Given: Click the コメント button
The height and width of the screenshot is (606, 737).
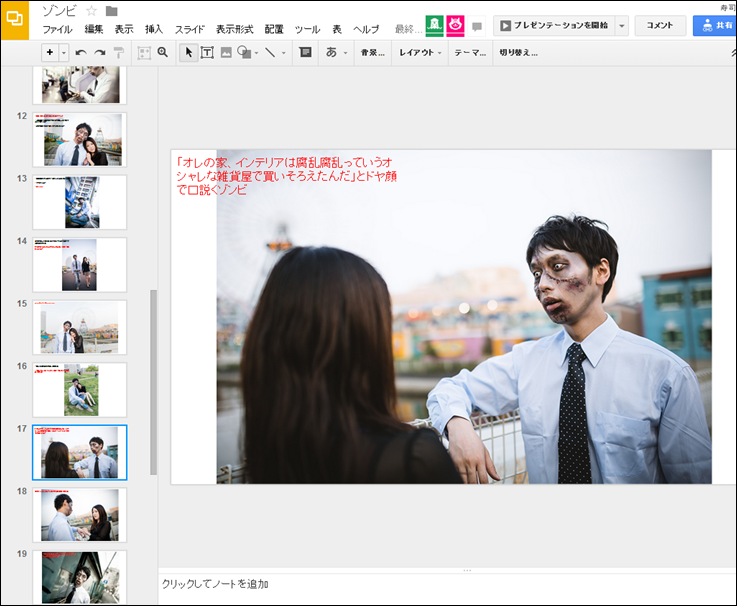Looking at the screenshot, I should 660,25.
